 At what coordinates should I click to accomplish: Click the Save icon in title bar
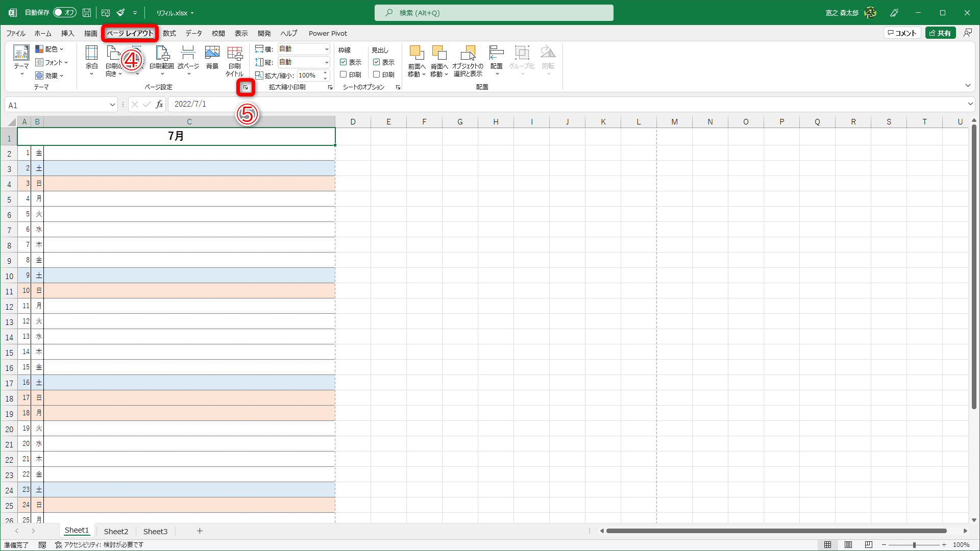pyautogui.click(x=87, y=13)
